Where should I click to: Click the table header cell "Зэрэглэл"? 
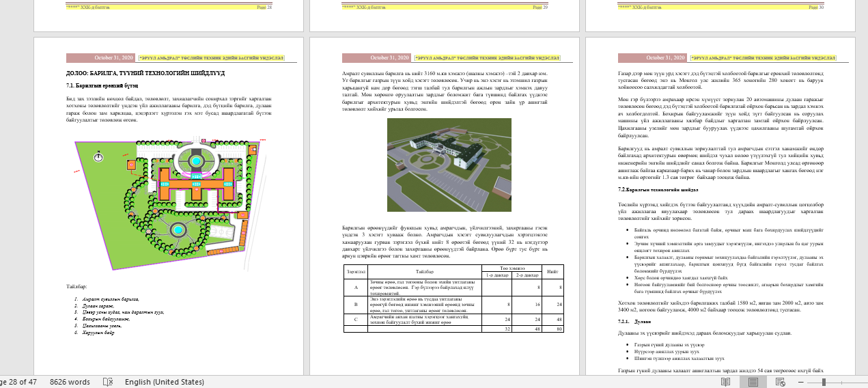[x=355, y=272]
